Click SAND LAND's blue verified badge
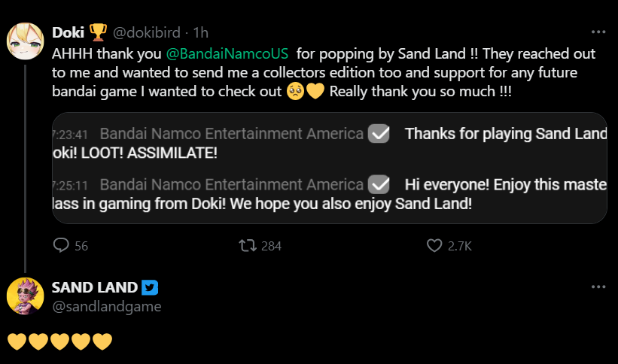Screen dimensions: 618x364 pos(150,287)
